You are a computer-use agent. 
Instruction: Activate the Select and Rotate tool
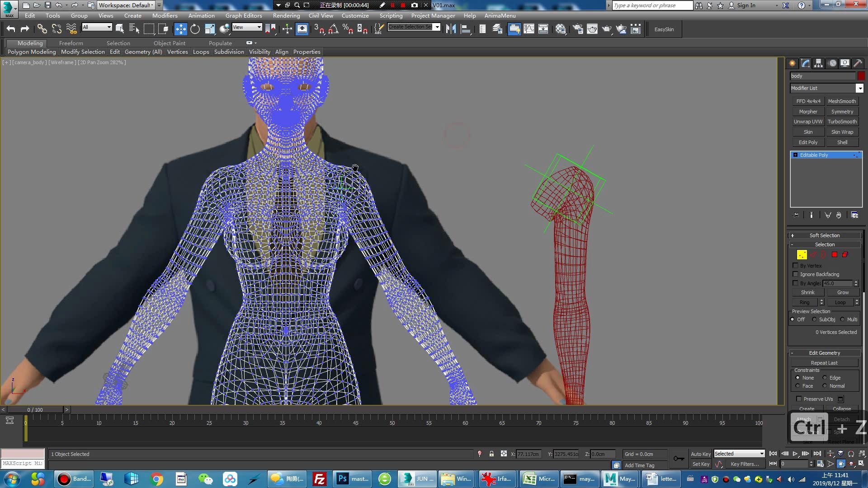coord(195,29)
